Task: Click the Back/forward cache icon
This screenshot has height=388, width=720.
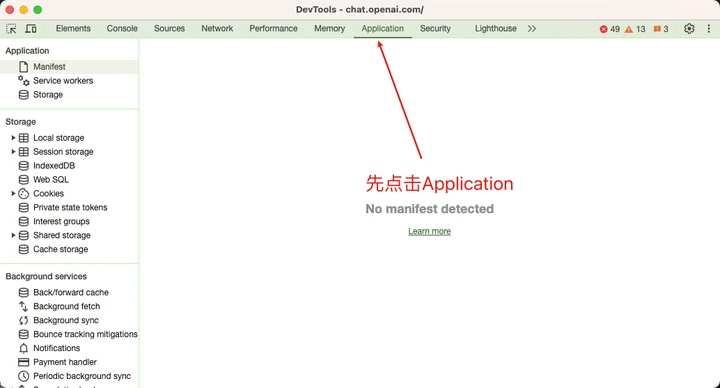Action: pyautogui.click(x=23, y=292)
